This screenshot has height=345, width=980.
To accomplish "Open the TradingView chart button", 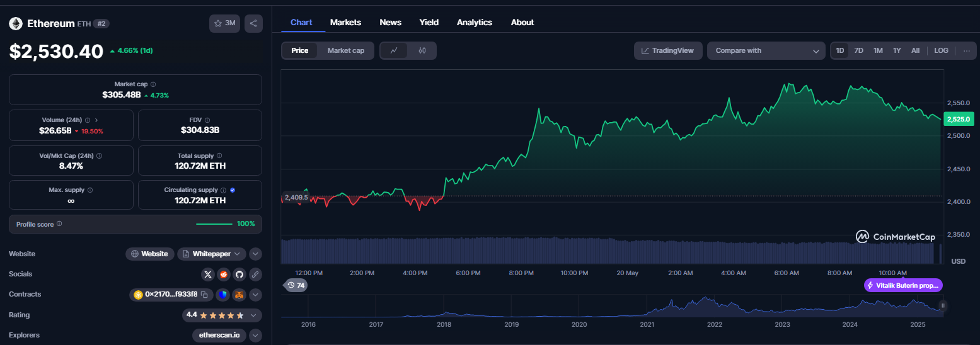I will click(x=667, y=50).
